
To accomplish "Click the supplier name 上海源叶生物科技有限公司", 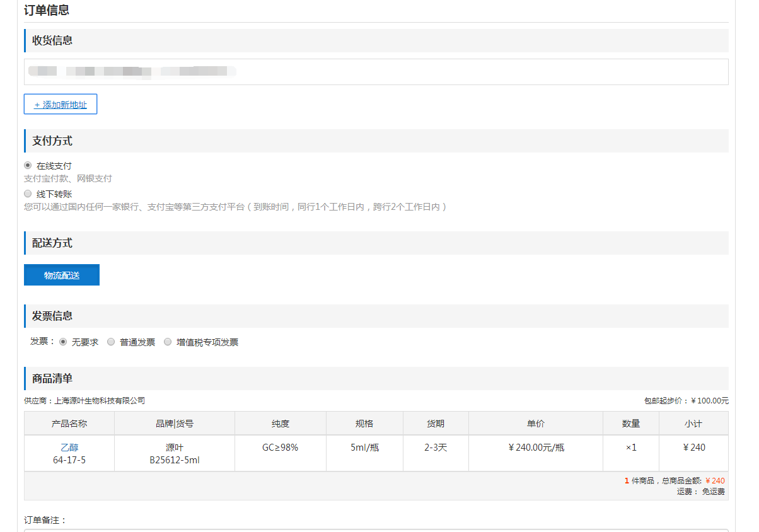I will (x=100, y=401).
